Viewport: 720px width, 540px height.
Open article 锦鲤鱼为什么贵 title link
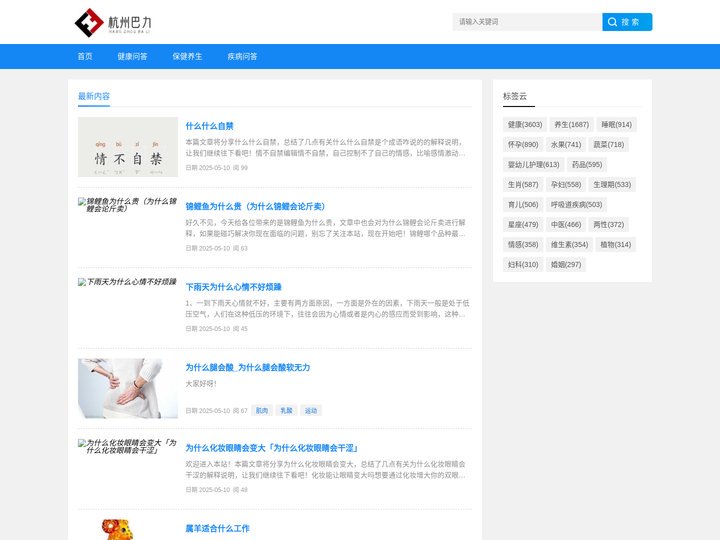tap(255, 206)
